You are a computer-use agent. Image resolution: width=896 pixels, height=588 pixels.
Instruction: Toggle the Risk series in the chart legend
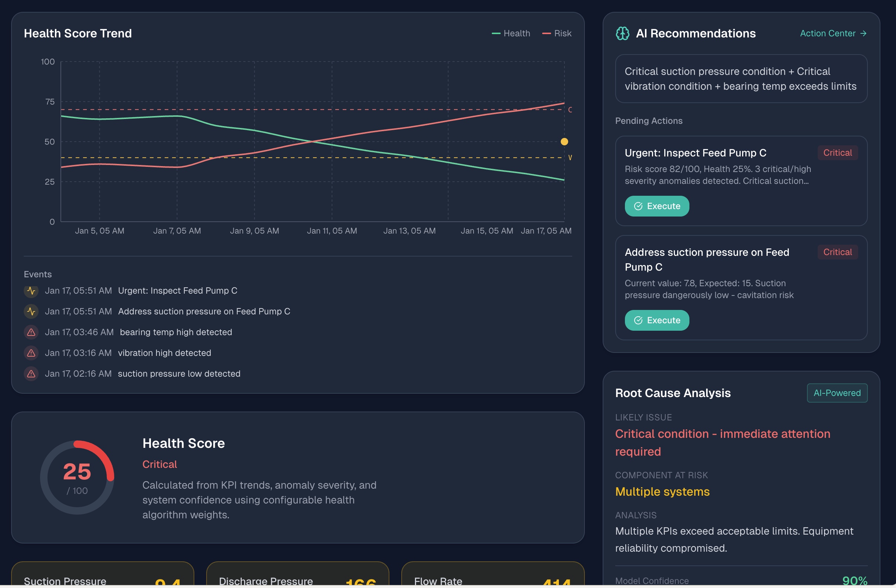coord(557,33)
